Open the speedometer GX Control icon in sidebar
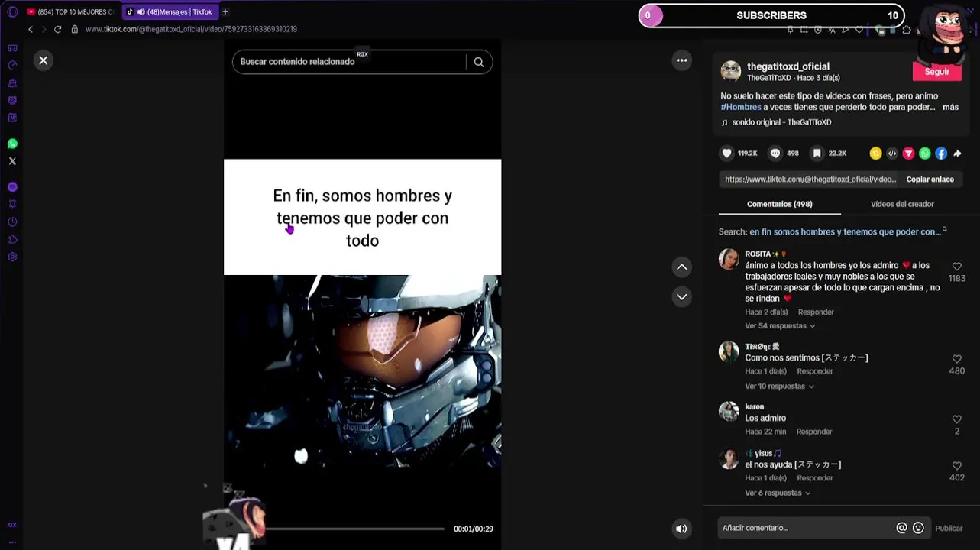The height and width of the screenshot is (550, 980). [12, 65]
